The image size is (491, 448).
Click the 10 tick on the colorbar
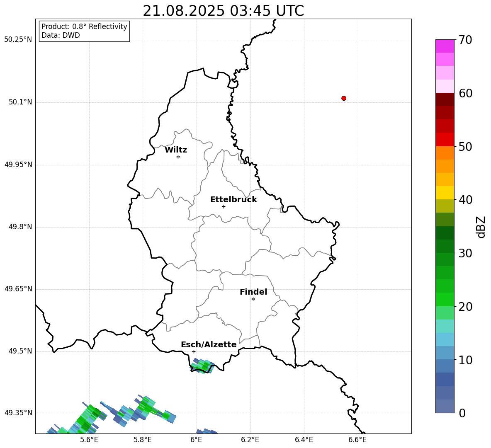click(x=466, y=360)
